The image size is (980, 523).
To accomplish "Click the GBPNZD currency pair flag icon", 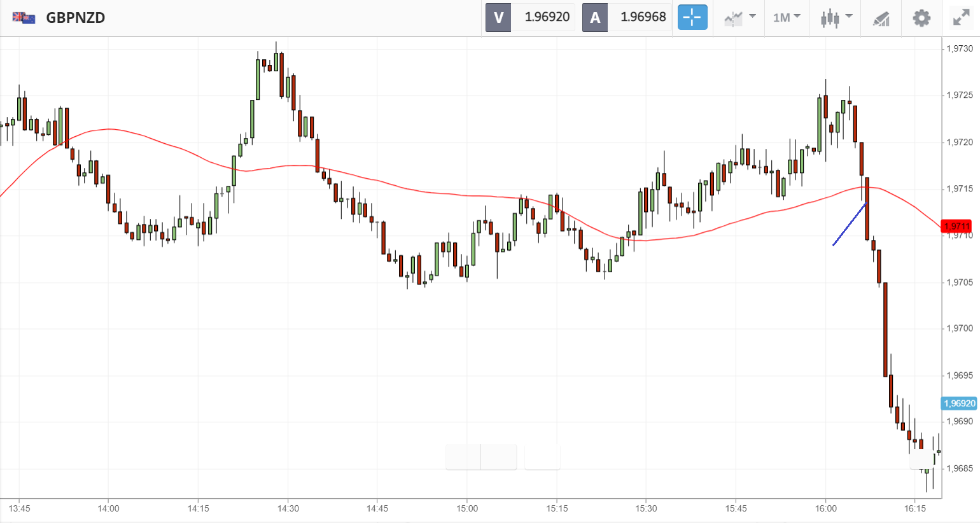I will coord(24,18).
